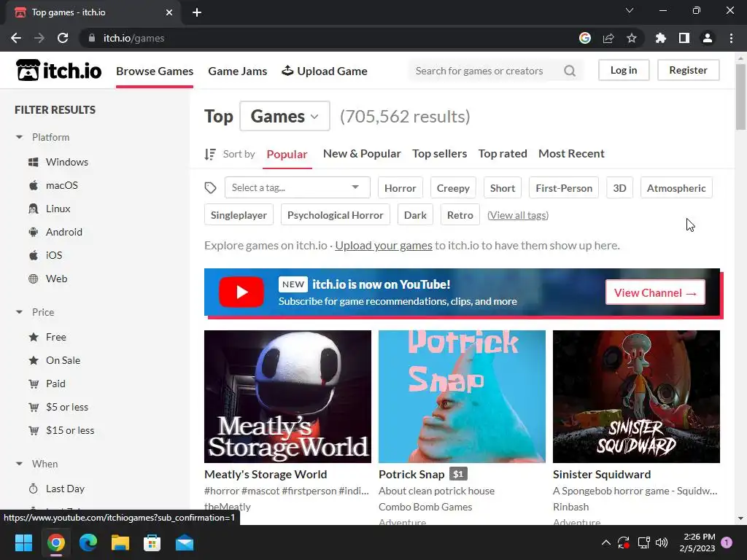Open the Meatly's Storage World thumbnail
Viewport: 747px width, 560px height.
click(x=287, y=397)
